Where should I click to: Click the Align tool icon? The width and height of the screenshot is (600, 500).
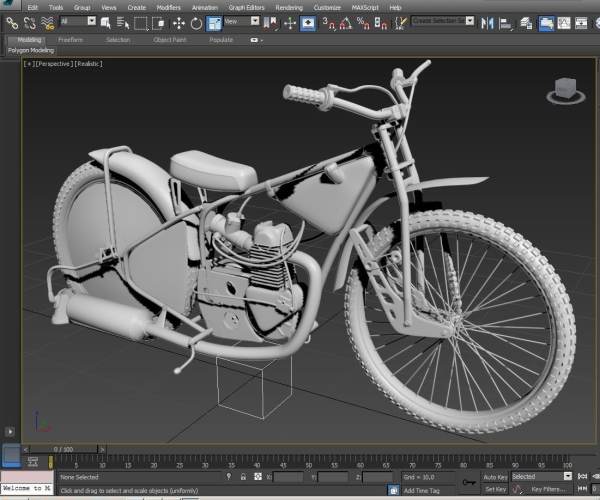coord(505,23)
